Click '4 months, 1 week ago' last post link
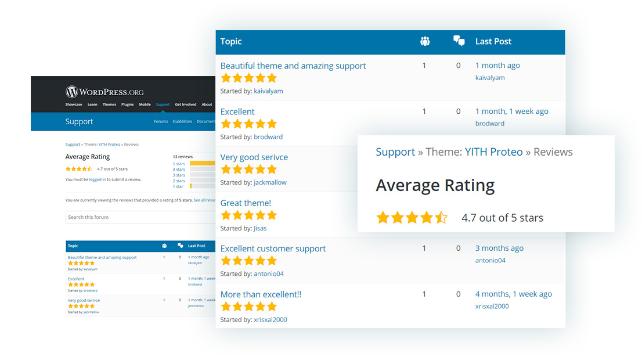 514,294
